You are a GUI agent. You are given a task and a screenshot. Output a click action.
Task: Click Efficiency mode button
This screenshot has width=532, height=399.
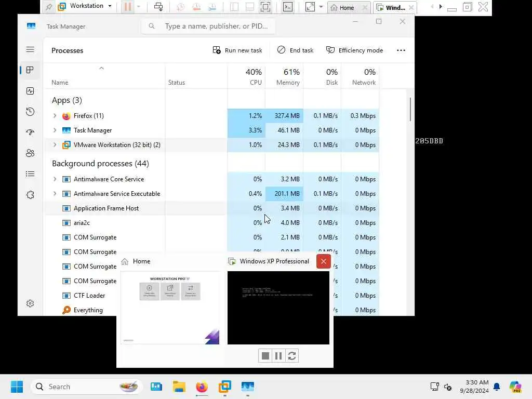pos(354,50)
